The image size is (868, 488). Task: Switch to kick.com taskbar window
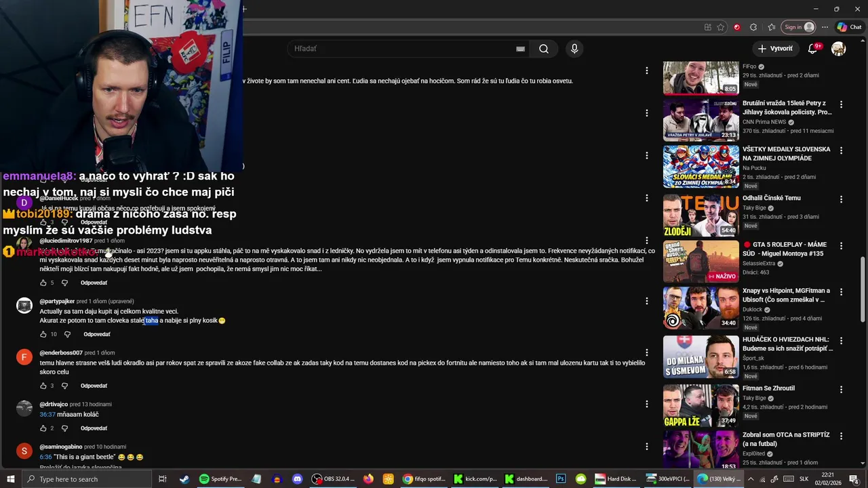coord(476,479)
